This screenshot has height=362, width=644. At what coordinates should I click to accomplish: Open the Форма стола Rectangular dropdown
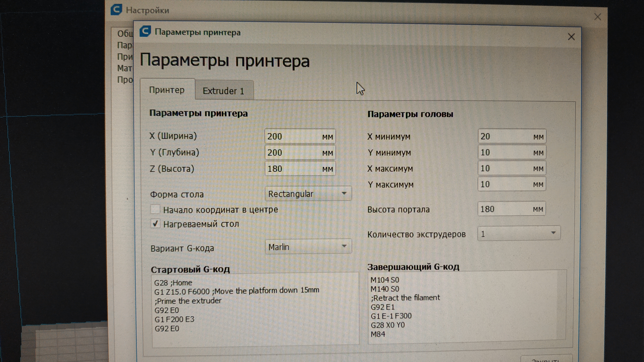click(x=308, y=194)
